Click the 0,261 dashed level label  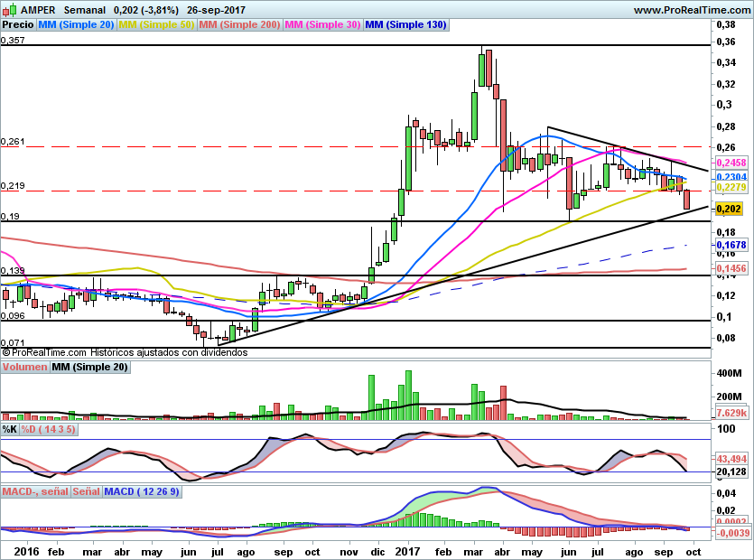click(x=13, y=142)
